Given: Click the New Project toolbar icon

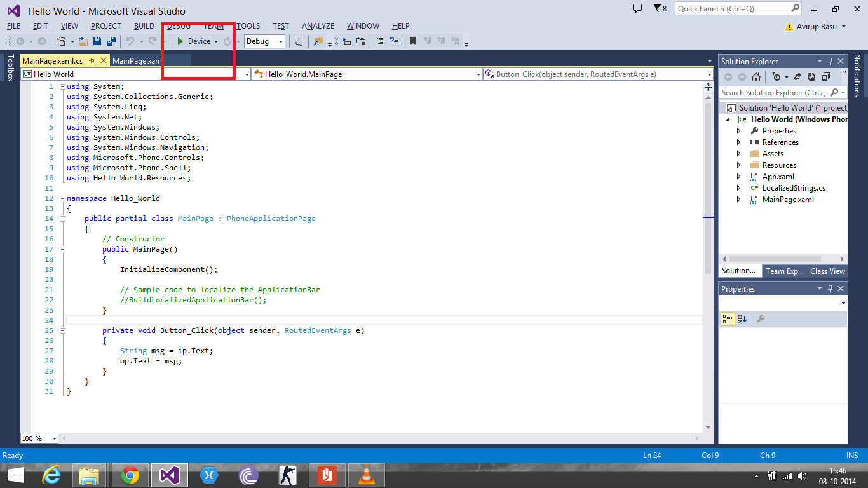Looking at the screenshot, I should coord(62,41).
